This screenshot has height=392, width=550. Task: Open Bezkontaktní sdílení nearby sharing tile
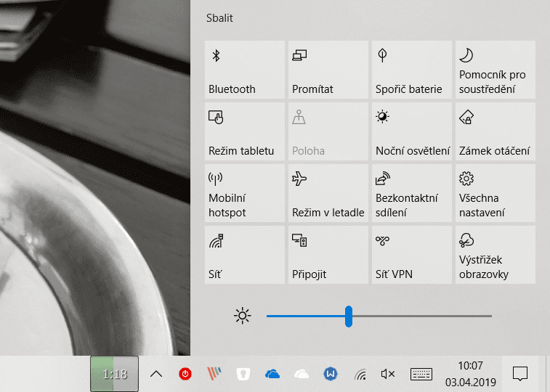coord(411,193)
